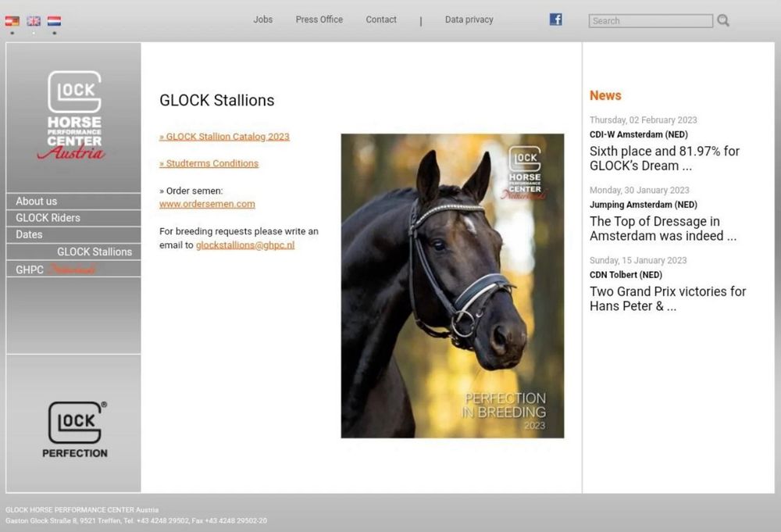The height and width of the screenshot is (532, 781).
Task: Email glockstallions@ghpc.nl link
Action: pyautogui.click(x=245, y=245)
